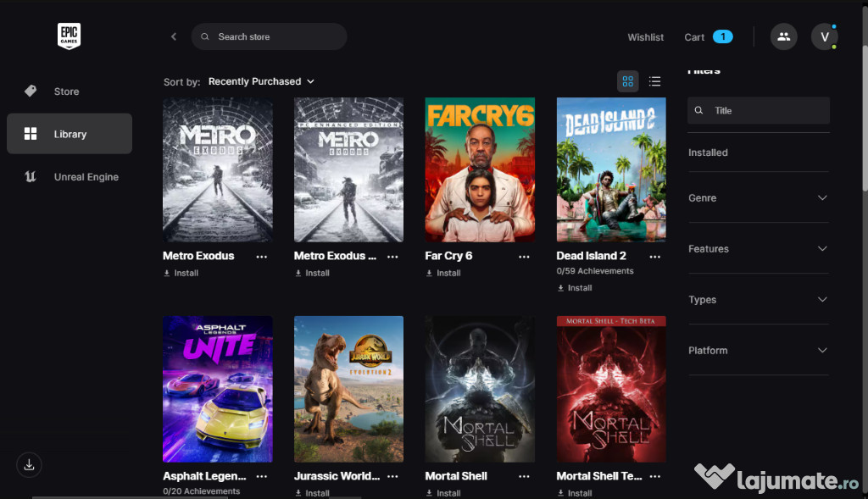Expand the Features filter

(759, 249)
